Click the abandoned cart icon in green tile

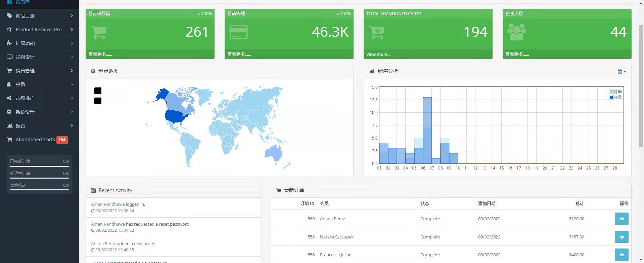377,32
